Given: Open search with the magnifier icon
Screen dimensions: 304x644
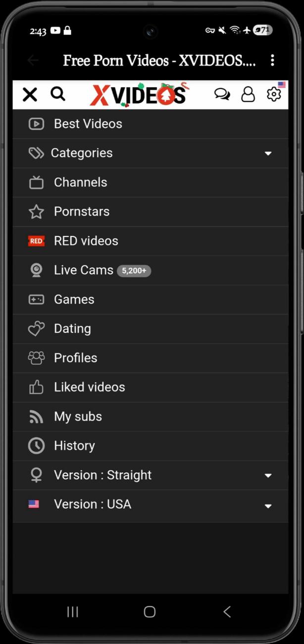Looking at the screenshot, I should 58,94.
